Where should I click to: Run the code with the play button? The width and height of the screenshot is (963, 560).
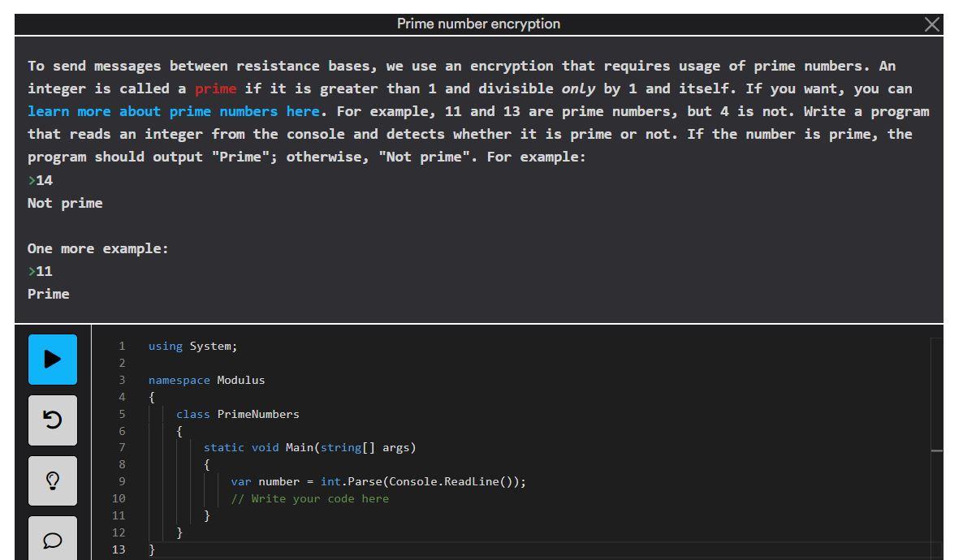click(x=53, y=360)
